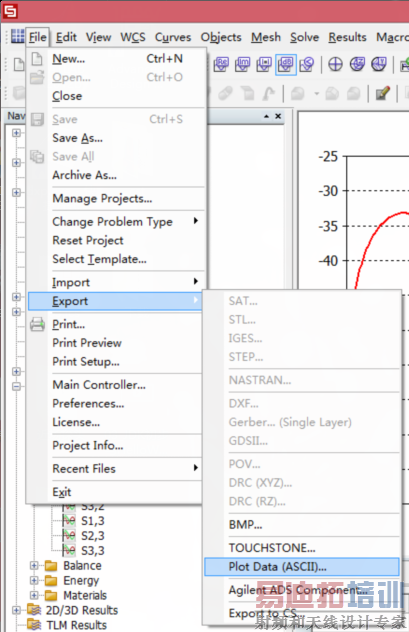Screen dimensions: 409x632
Task: Expand the Energy folder node
Action: tap(34, 580)
